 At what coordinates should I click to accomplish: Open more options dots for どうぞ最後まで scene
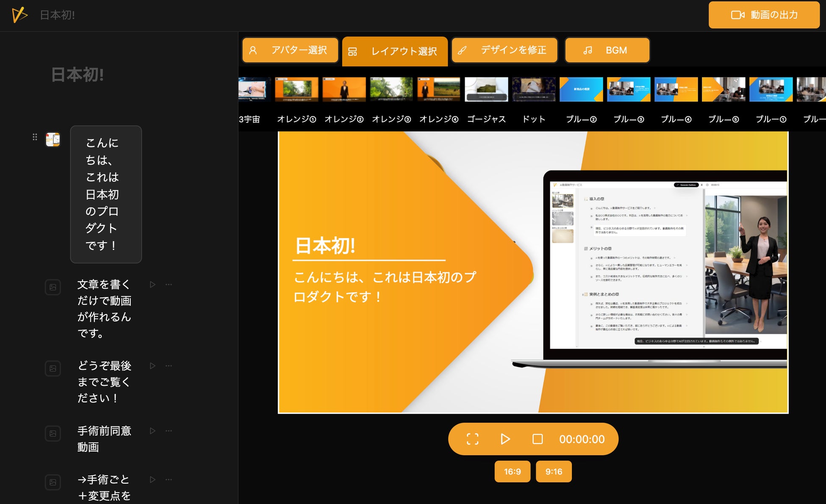(x=169, y=366)
